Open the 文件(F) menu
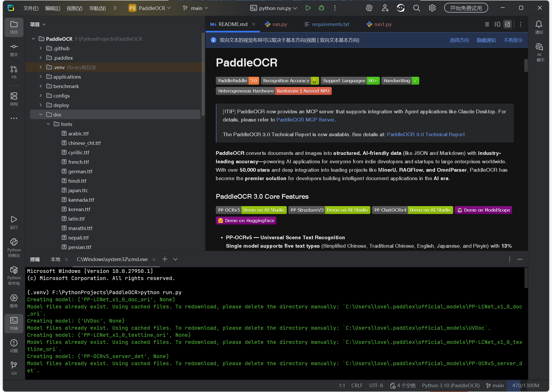The width and height of the screenshot is (552, 392). [31, 8]
